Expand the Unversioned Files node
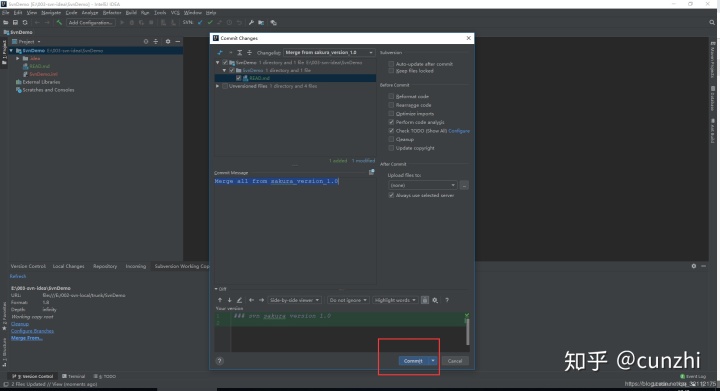This screenshot has width=720, height=391. point(218,86)
